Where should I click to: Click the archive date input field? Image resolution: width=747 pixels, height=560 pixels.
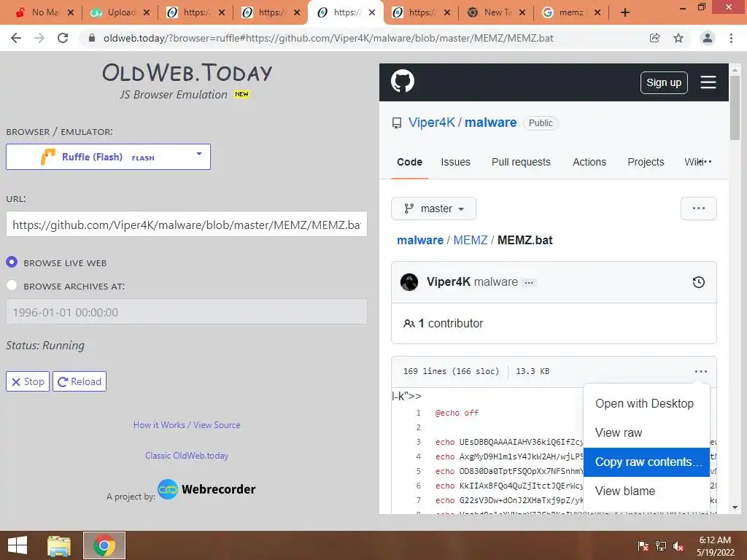187,312
